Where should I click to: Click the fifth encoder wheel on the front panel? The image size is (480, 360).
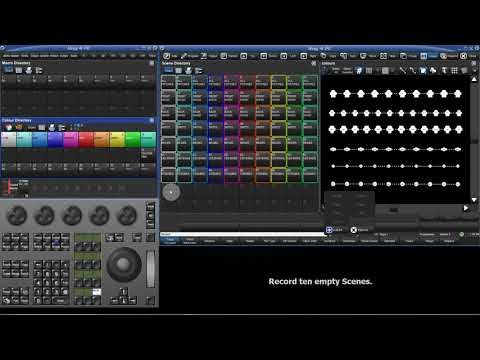pyautogui.click(x=127, y=215)
